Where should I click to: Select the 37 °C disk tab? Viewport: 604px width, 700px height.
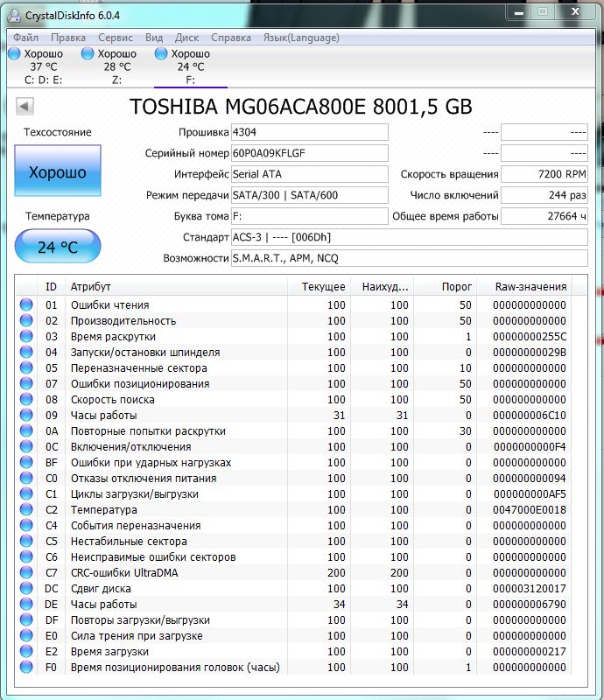44,67
